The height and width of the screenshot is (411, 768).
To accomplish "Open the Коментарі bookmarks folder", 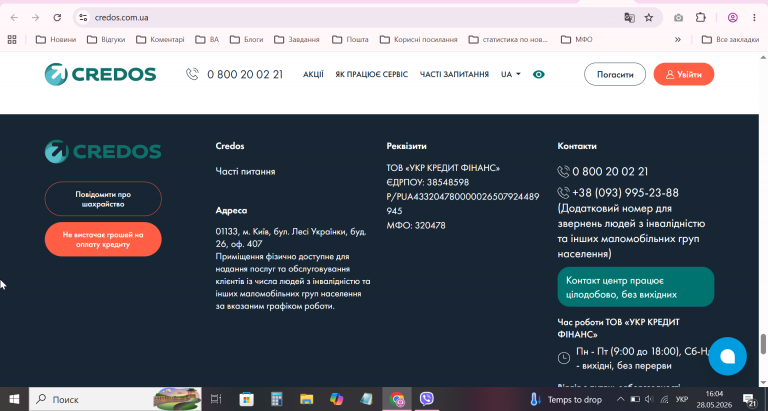I will pyautogui.click(x=160, y=39).
